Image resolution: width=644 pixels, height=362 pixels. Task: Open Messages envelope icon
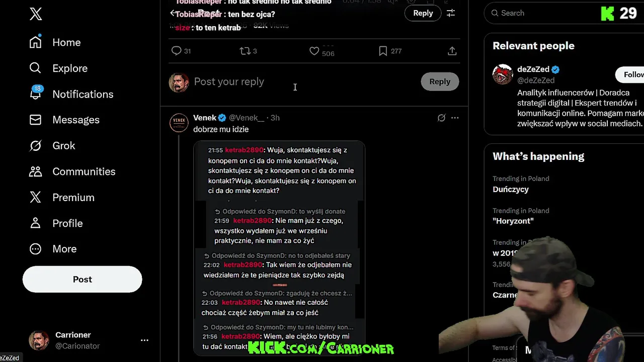(x=64, y=120)
